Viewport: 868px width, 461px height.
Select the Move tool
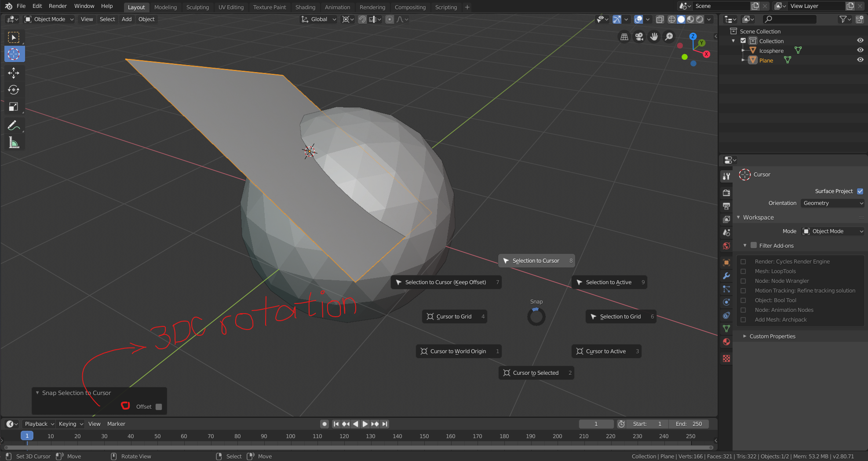14,73
